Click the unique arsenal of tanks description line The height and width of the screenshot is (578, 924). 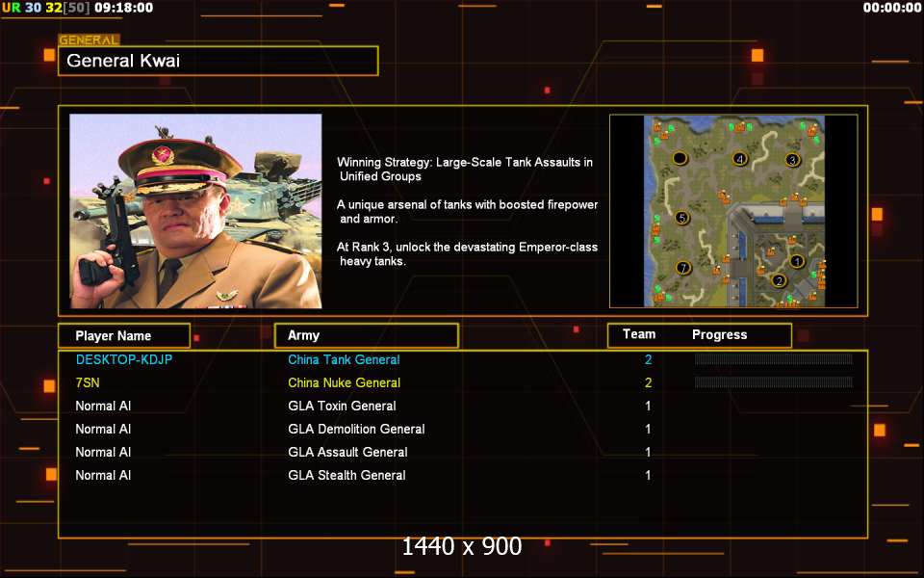point(468,212)
